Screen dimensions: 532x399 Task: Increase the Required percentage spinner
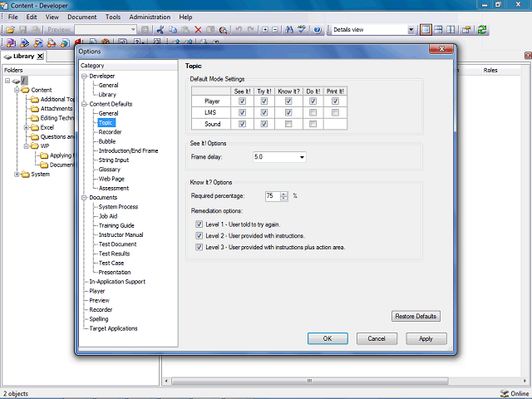284,194
